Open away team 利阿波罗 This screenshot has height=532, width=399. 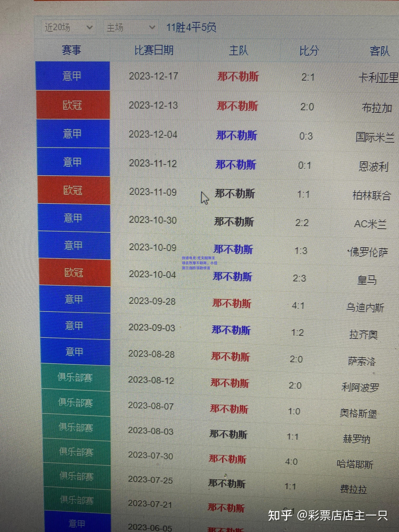pos(360,387)
